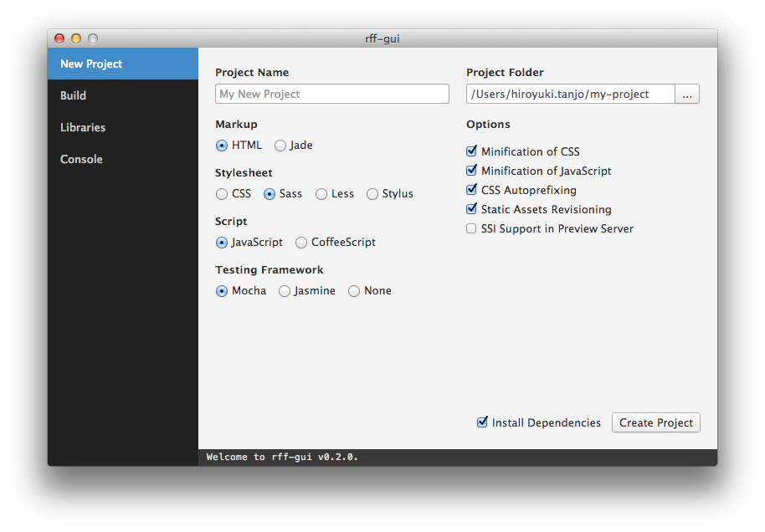Uncheck Minification of JavaScript
The width and height of the screenshot is (765, 532).
pos(471,170)
